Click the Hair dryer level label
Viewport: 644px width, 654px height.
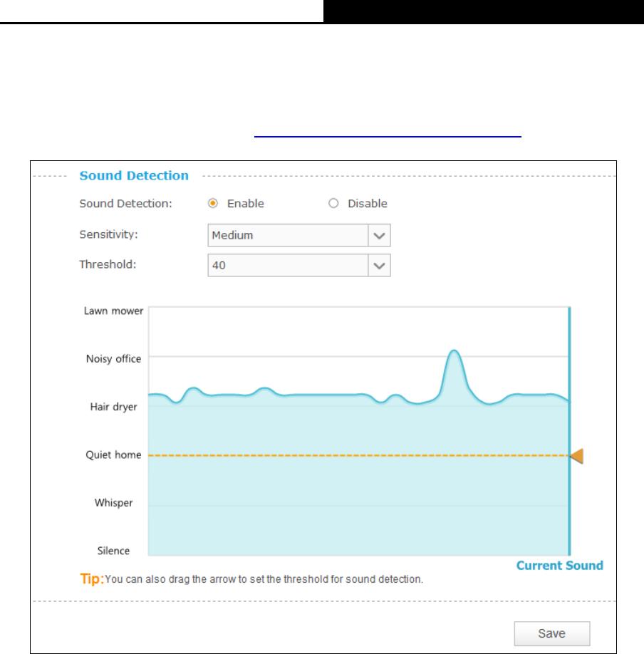coord(113,407)
